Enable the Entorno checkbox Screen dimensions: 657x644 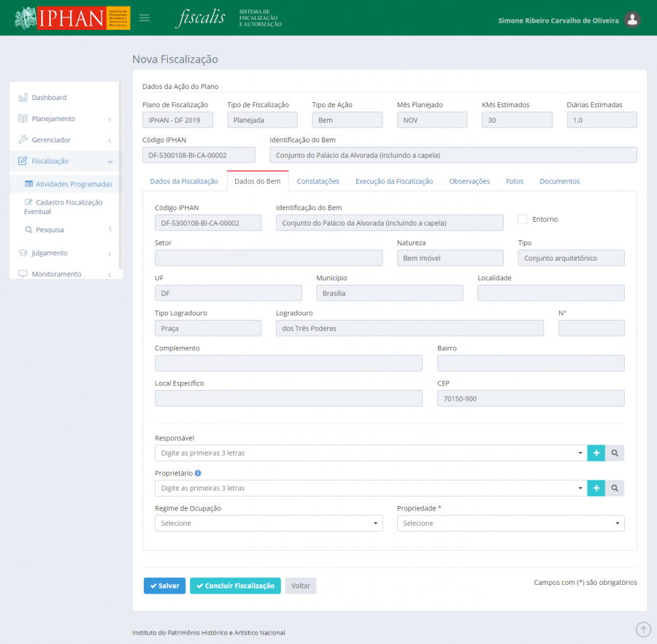[x=522, y=219]
